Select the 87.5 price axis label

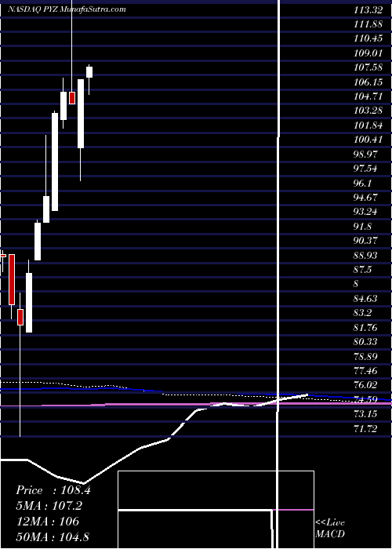(x=363, y=270)
